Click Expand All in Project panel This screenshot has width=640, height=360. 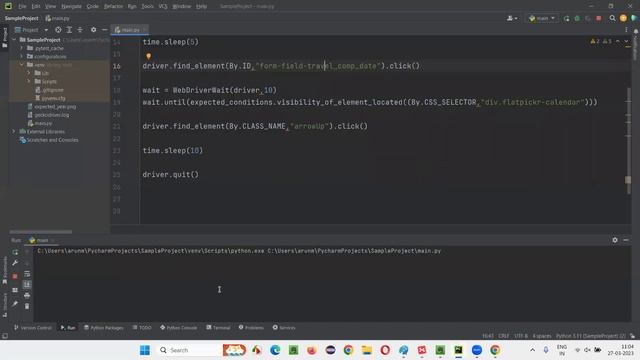(x=69, y=30)
